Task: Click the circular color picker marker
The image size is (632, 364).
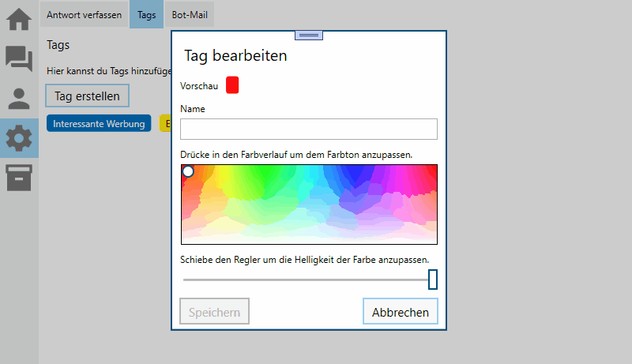Action: 188,171
